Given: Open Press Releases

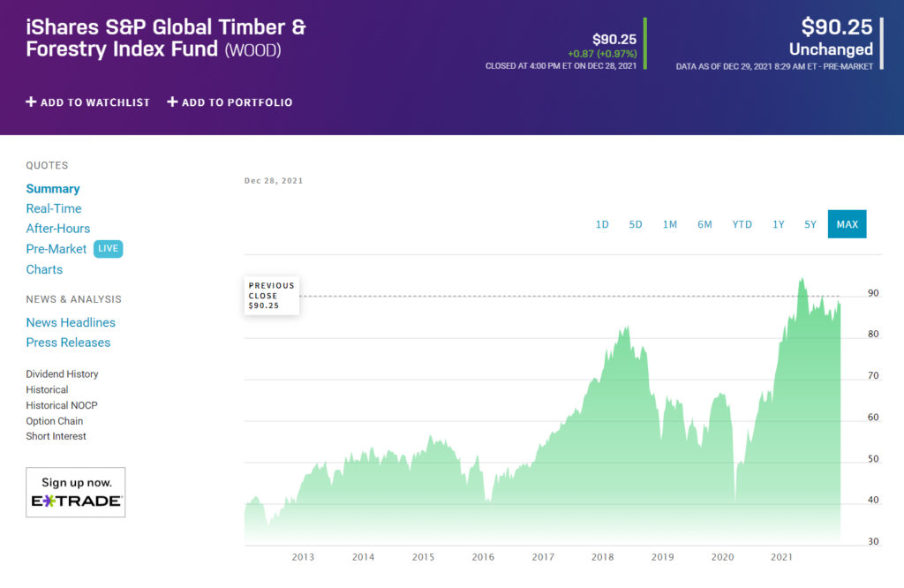Looking at the screenshot, I should coord(68,342).
